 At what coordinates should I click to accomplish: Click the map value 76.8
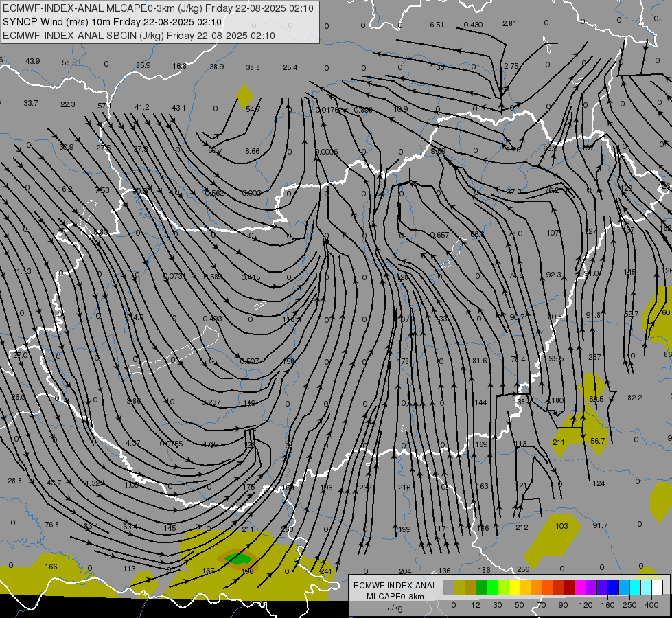click(51, 525)
